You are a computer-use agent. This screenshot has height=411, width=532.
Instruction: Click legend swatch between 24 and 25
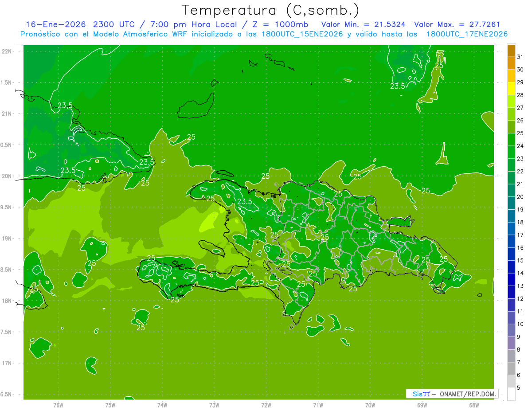512,139
